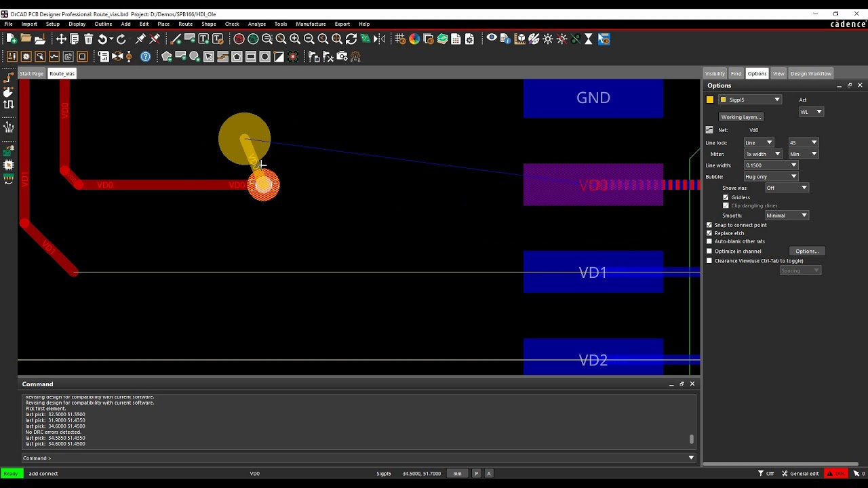This screenshot has height=488, width=868.
Task: Click the Flip Design mirror icon
Action: [379, 39]
